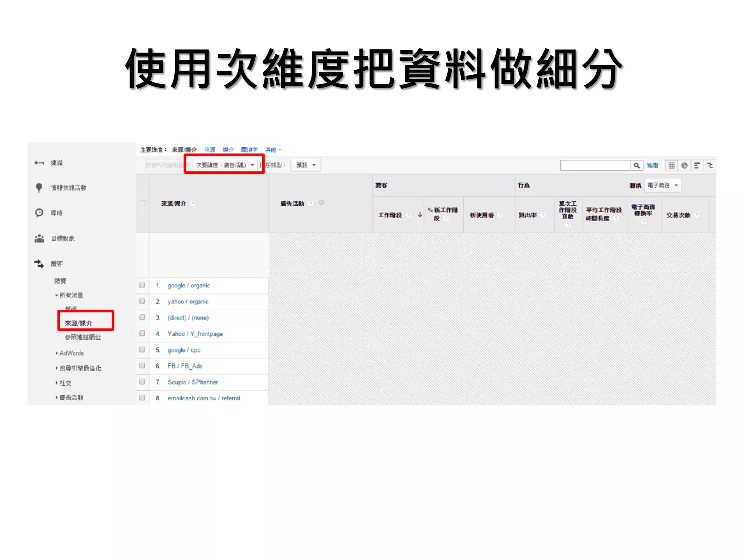The image size is (747, 560).
Task: Check the google / organic row checkbox
Action: tap(142, 285)
